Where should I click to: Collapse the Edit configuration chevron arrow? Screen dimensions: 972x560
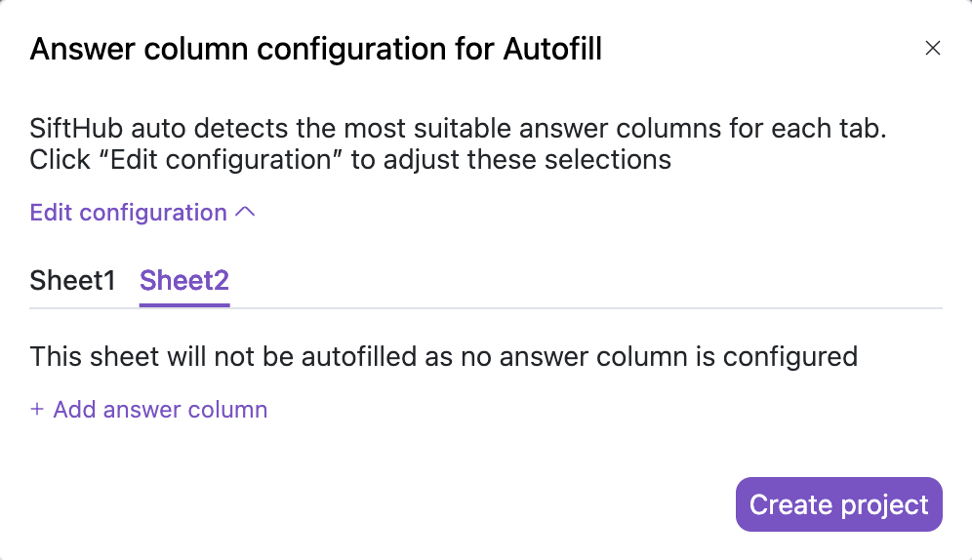[x=246, y=213]
